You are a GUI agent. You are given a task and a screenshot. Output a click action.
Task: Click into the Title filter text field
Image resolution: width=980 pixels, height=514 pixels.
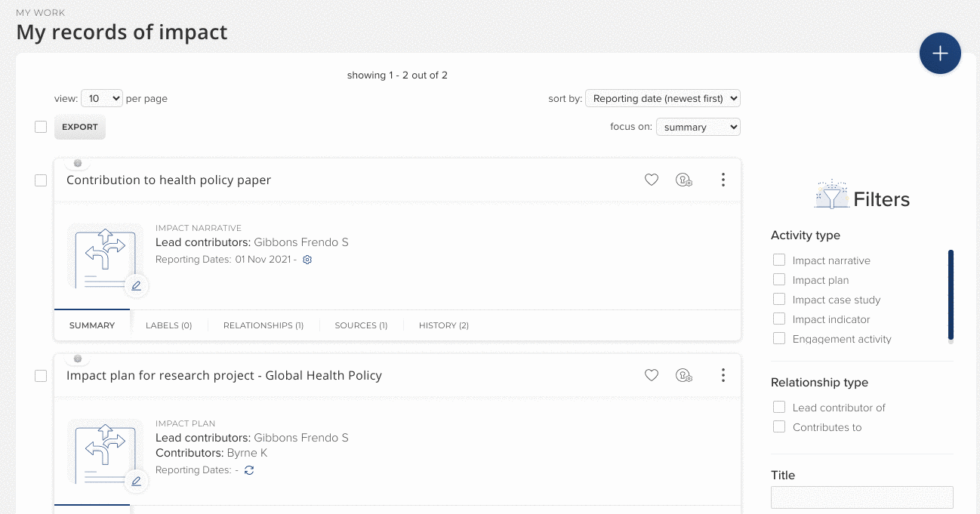(x=861, y=497)
